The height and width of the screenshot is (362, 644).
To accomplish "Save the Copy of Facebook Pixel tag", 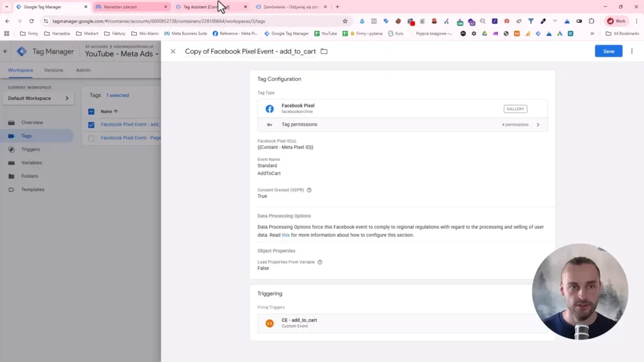I will tap(608, 52).
